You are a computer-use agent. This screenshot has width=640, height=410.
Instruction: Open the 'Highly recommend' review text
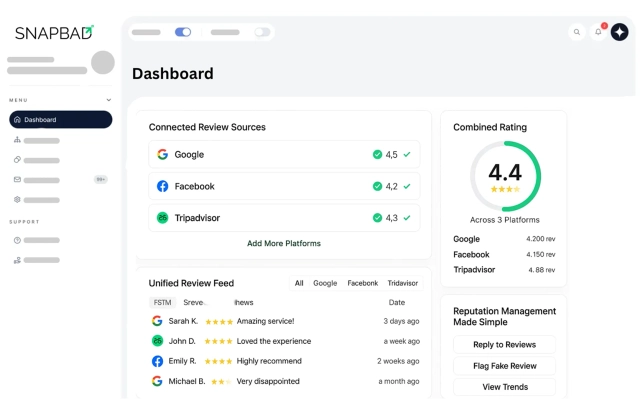[269, 361]
